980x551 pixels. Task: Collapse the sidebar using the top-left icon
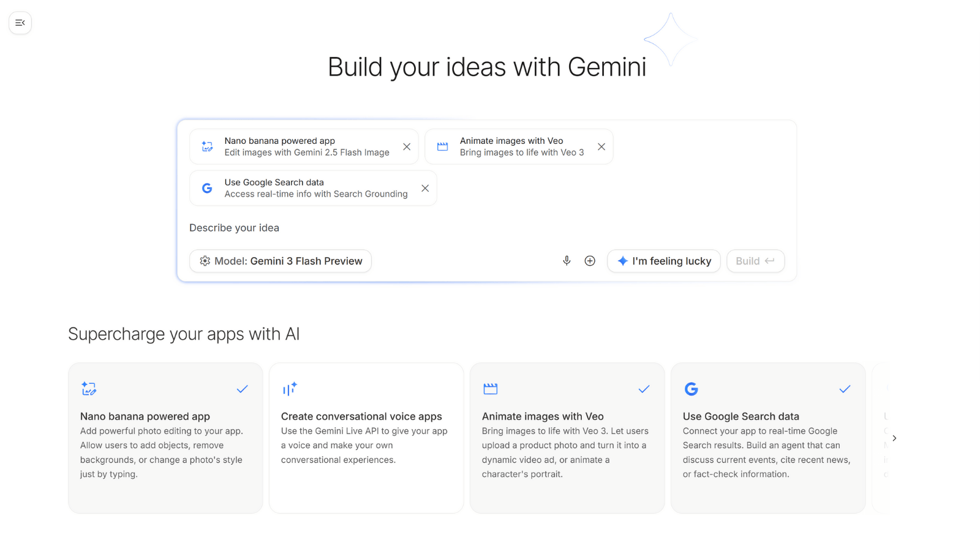[x=20, y=23]
